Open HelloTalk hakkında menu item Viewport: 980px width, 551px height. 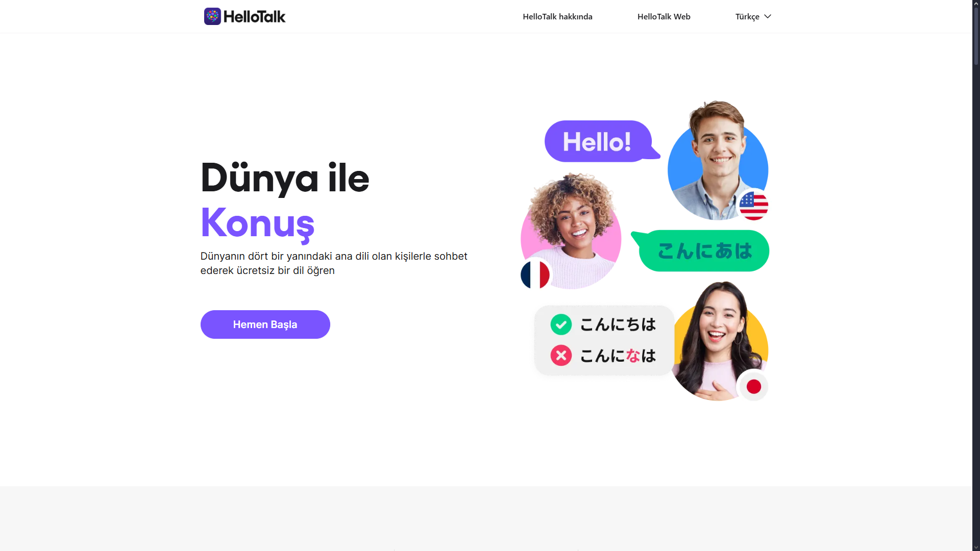557,16
